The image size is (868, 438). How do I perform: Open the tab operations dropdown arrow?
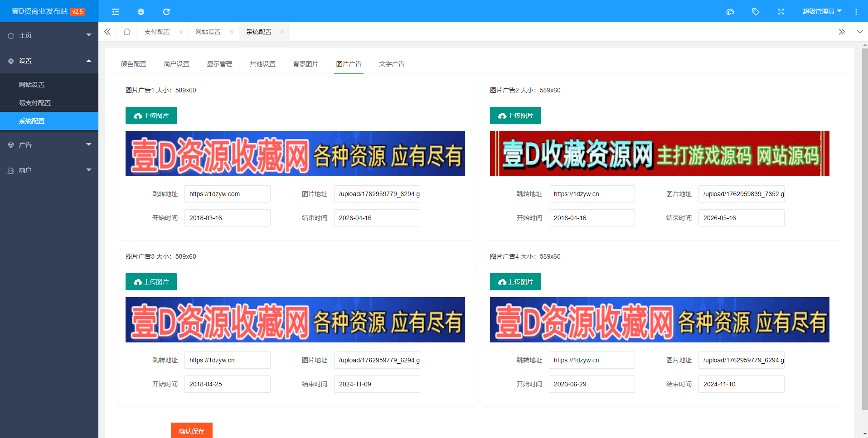coord(860,32)
